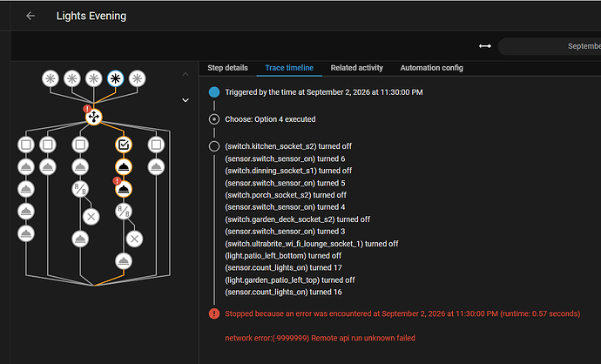Image resolution: width=601 pixels, height=364 pixels.
Task: Click the X node beside the fourth branch
Action: [134, 239]
